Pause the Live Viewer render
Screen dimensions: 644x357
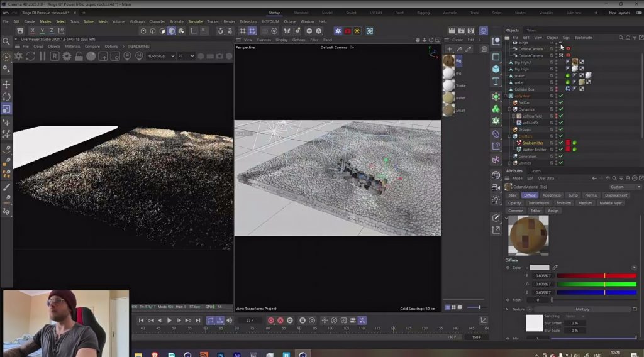[42, 56]
